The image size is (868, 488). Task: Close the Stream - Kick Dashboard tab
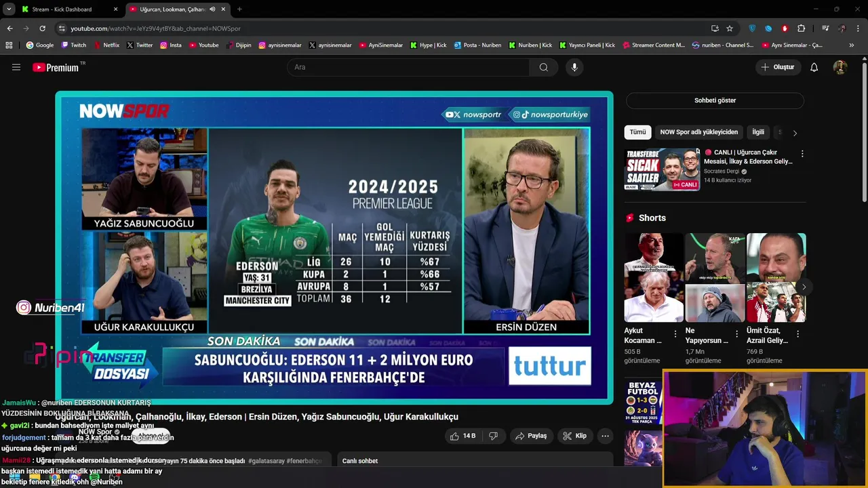coord(115,9)
